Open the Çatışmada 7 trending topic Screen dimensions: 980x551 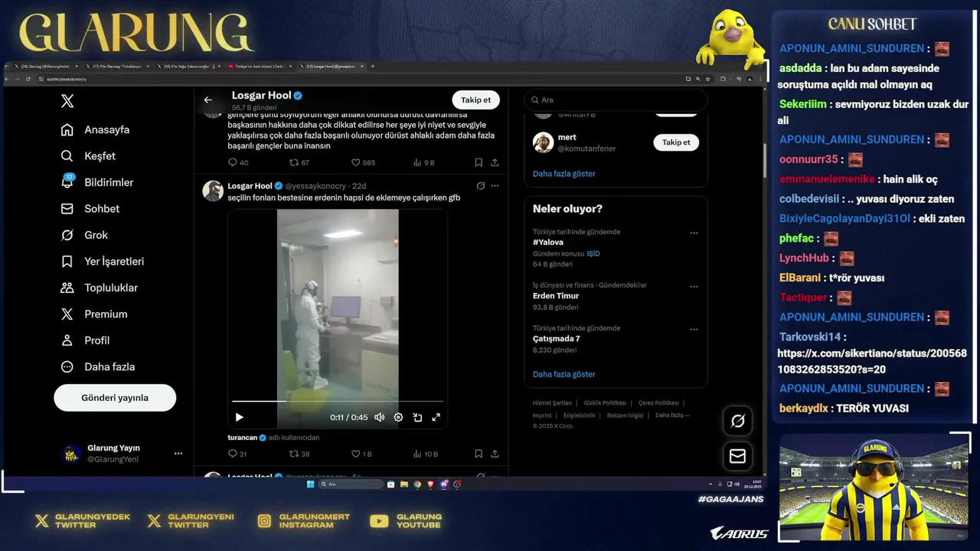[557, 339]
